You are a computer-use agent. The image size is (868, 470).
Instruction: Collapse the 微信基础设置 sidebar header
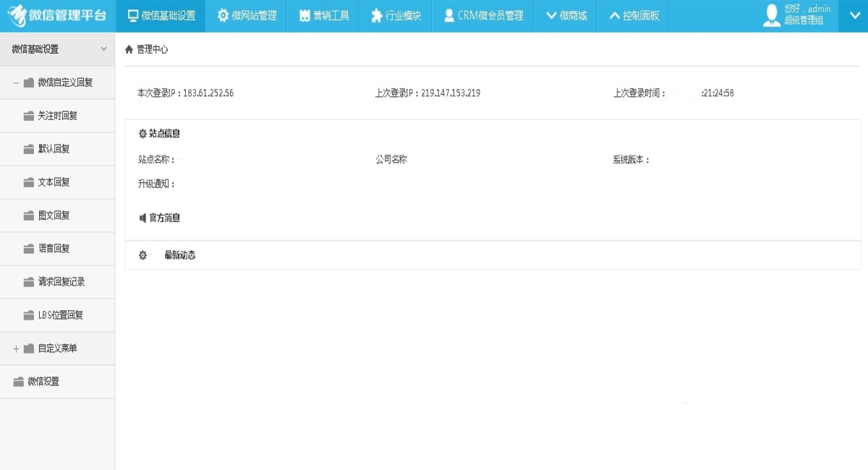click(x=58, y=49)
